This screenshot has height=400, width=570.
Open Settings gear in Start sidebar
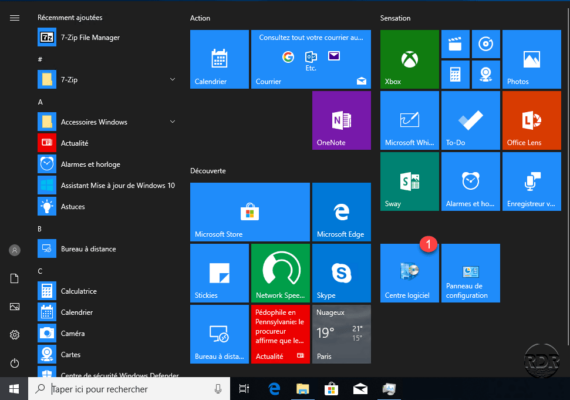click(x=15, y=335)
